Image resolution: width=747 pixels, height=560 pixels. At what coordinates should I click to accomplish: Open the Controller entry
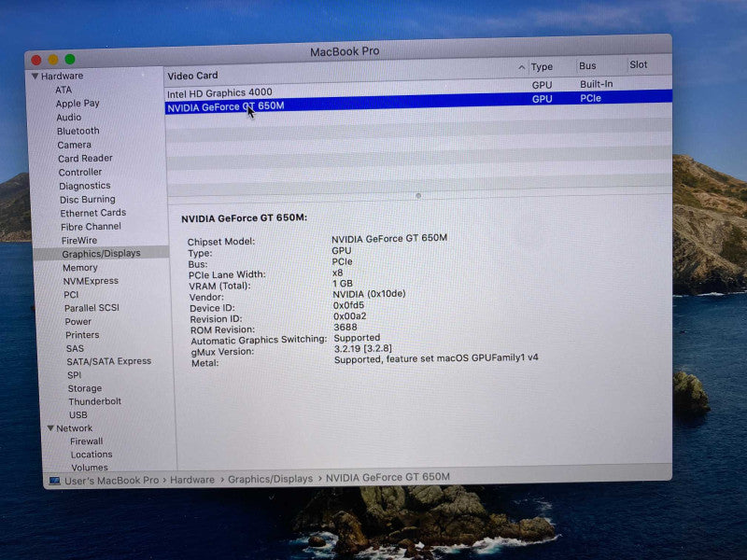pos(79,172)
